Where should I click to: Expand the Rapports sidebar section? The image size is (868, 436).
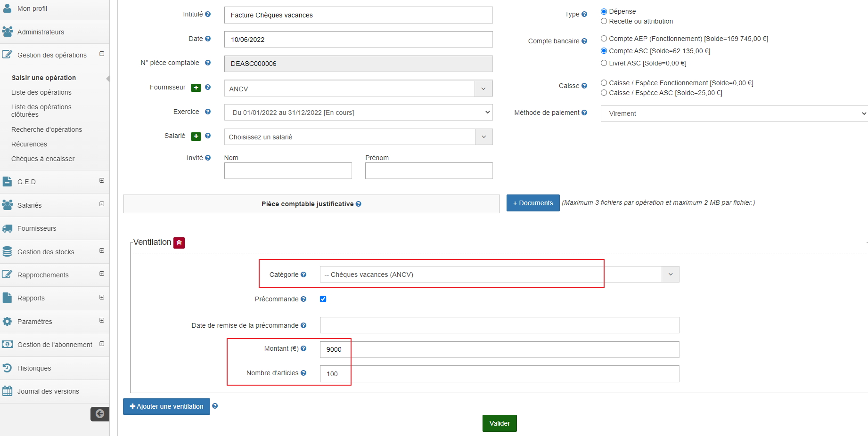click(x=102, y=298)
